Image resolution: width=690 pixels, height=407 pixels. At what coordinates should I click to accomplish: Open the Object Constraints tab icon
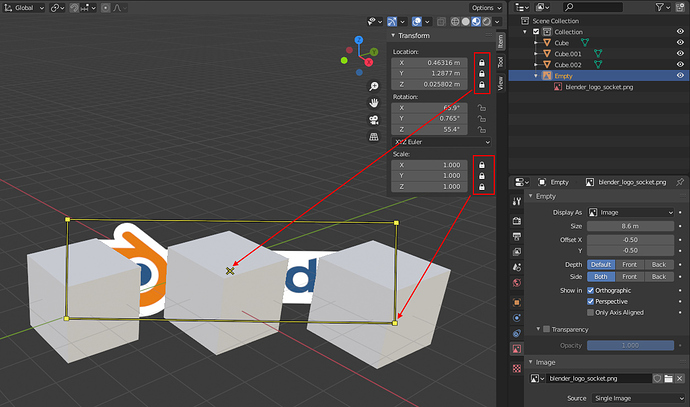(517, 333)
